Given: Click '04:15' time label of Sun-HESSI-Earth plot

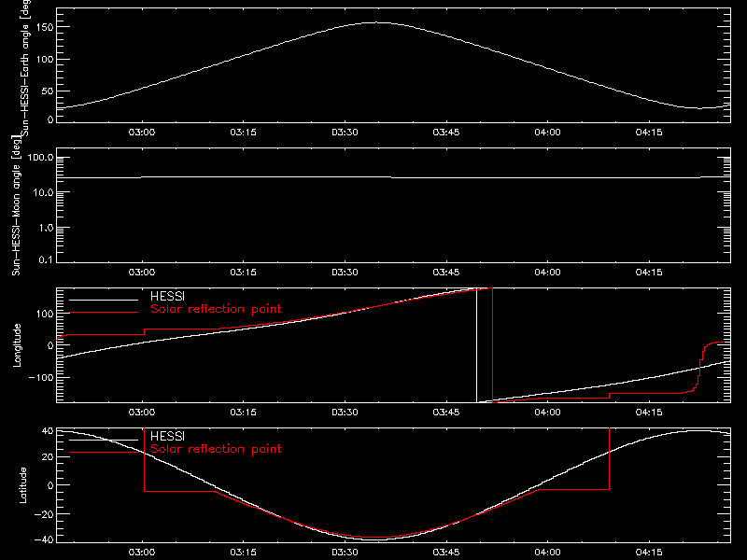Looking at the screenshot, I should click(649, 133).
